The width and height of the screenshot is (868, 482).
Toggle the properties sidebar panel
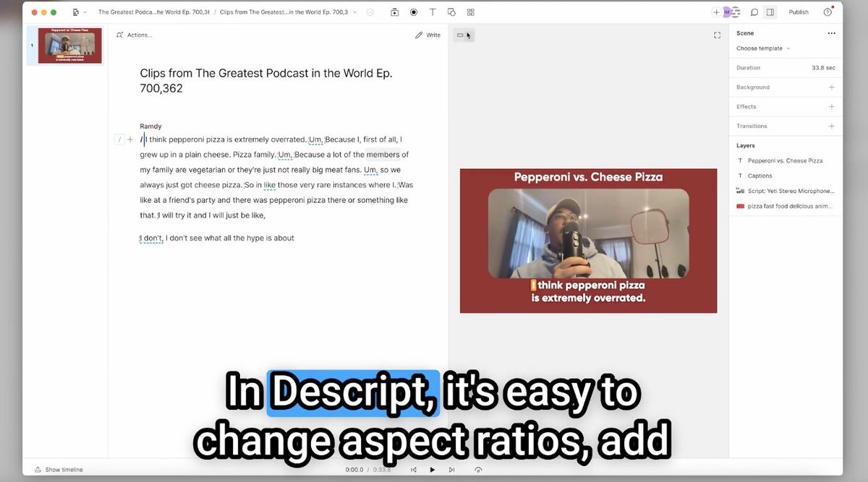(x=770, y=12)
